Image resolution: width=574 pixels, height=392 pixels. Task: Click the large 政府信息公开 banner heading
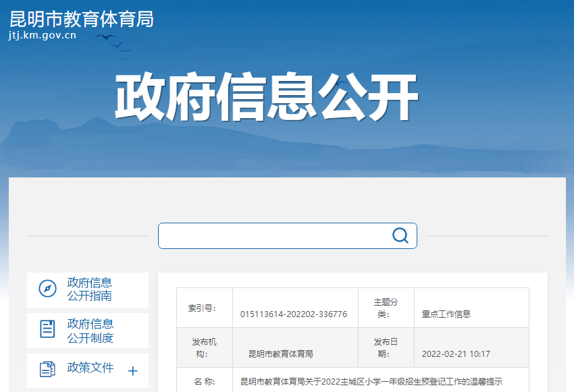[x=267, y=99]
